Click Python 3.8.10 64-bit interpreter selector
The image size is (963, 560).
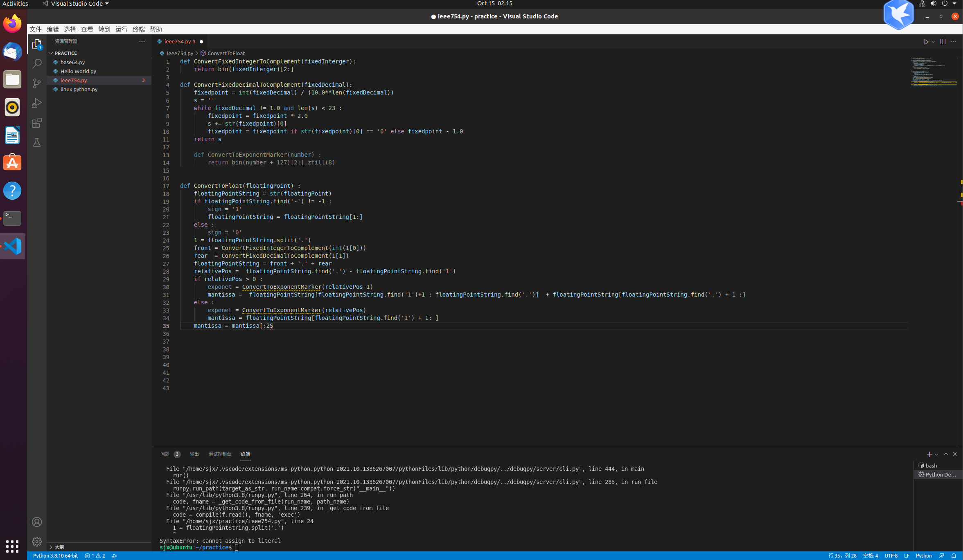click(55, 556)
